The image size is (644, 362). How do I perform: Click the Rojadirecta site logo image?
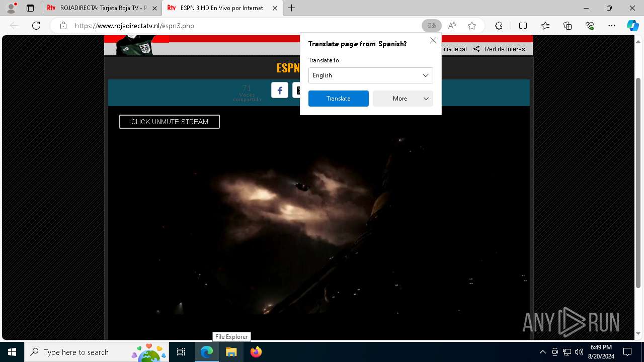pyautogui.click(x=136, y=45)
